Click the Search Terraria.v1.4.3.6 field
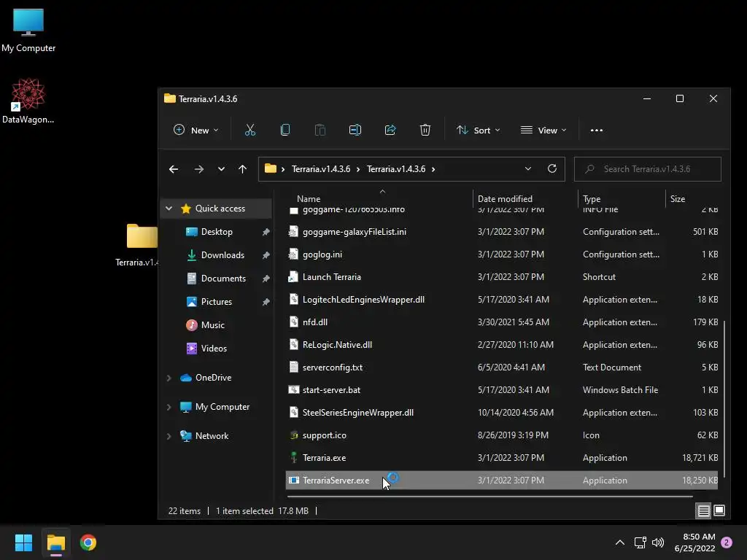The image size is (747, 560). [648, 169]
